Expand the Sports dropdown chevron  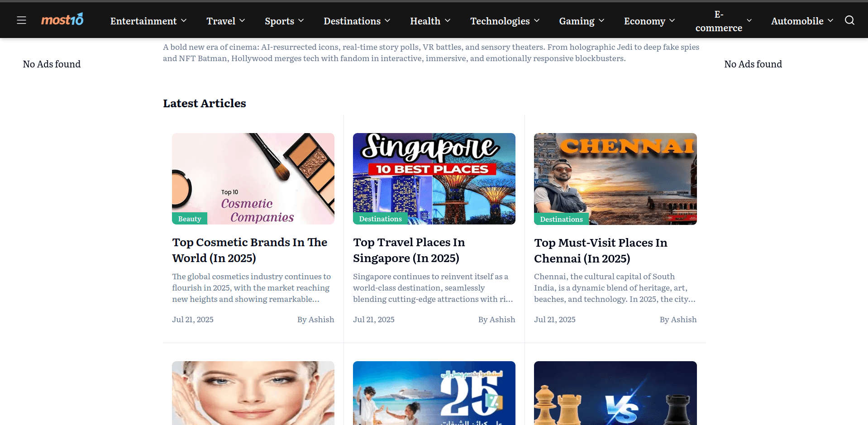coord(301,21)
